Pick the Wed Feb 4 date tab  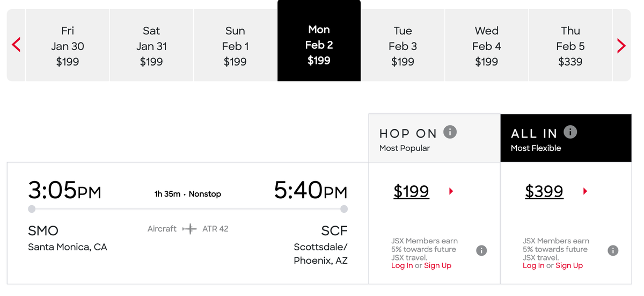[486, 46]
